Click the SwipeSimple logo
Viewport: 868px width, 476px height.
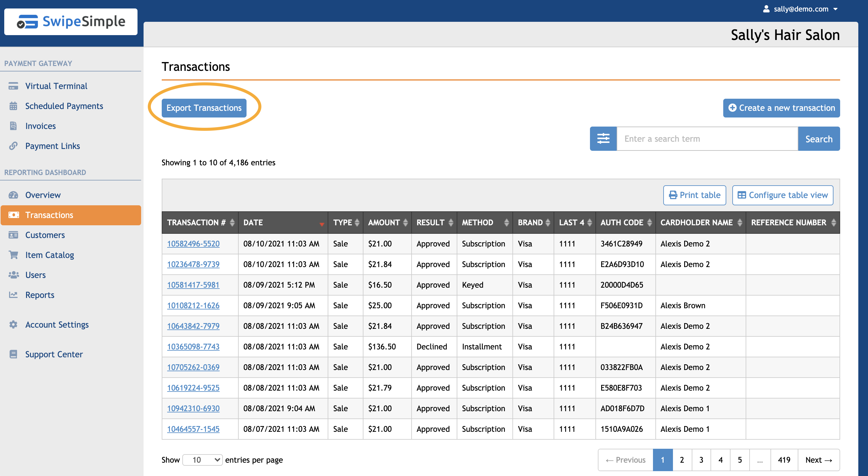tap(71, 21)
